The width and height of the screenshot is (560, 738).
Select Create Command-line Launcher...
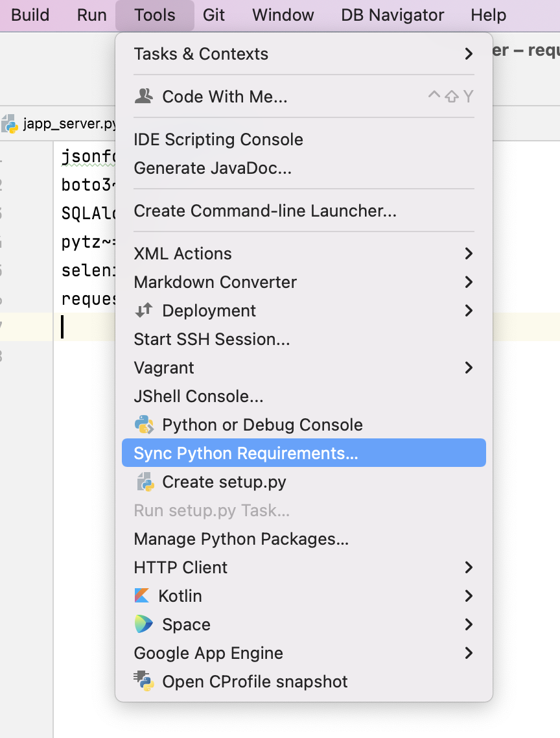pyautogui.click(x=304, y=210)
